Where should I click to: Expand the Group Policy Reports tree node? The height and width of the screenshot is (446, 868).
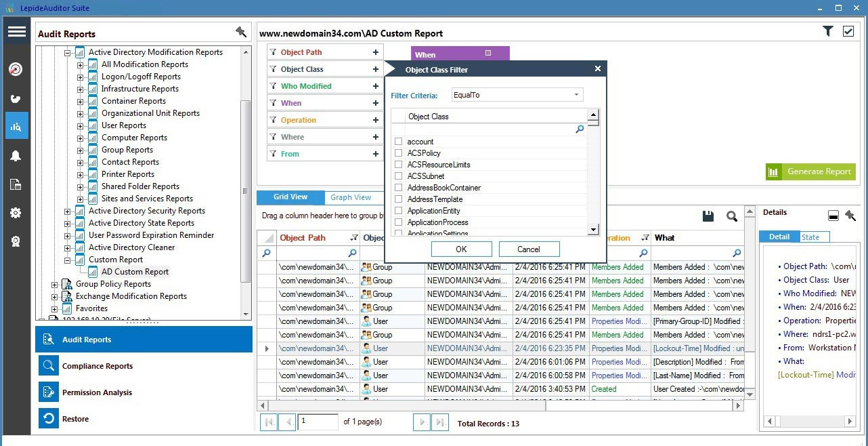pos(56,284)
